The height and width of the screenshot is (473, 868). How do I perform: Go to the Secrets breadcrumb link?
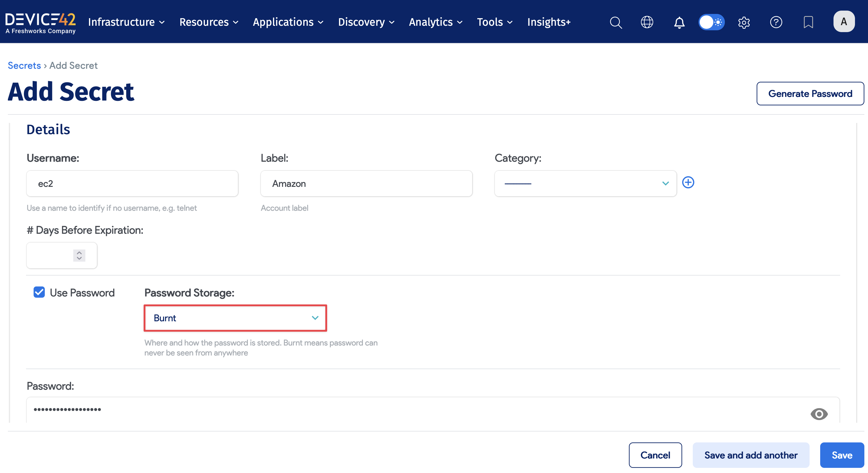click(x=24, y=65)
